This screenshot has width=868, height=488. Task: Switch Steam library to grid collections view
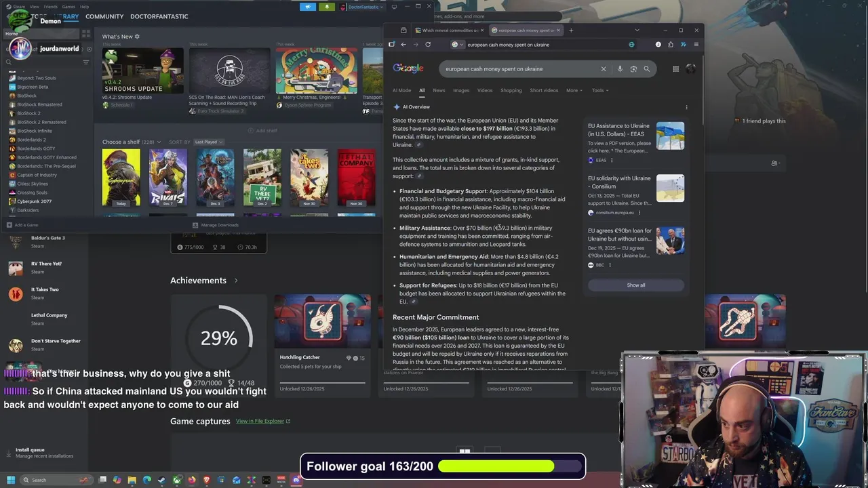pyautogui.click(x=86, y=34)
